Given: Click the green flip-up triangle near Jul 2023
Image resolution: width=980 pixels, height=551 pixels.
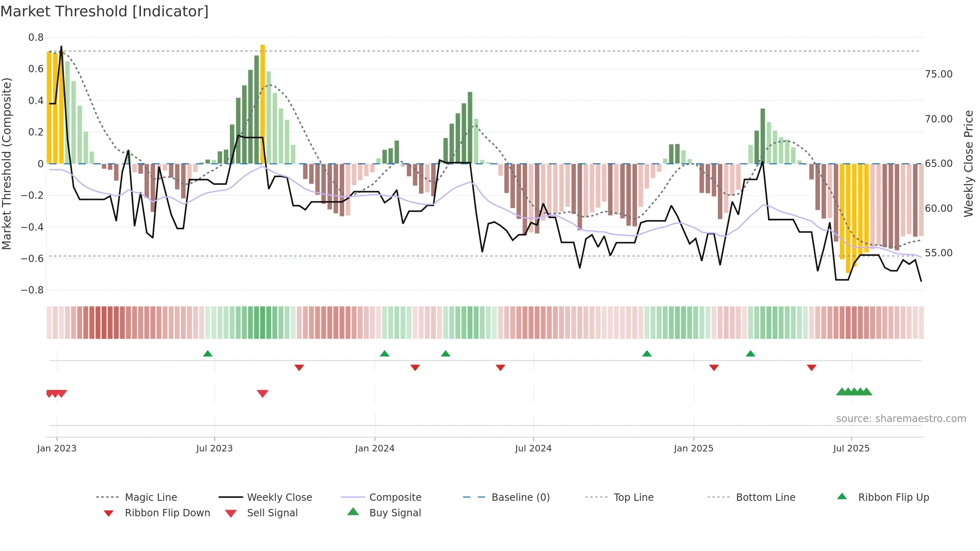Looking at the screenshot, I should tap(207, 353).
